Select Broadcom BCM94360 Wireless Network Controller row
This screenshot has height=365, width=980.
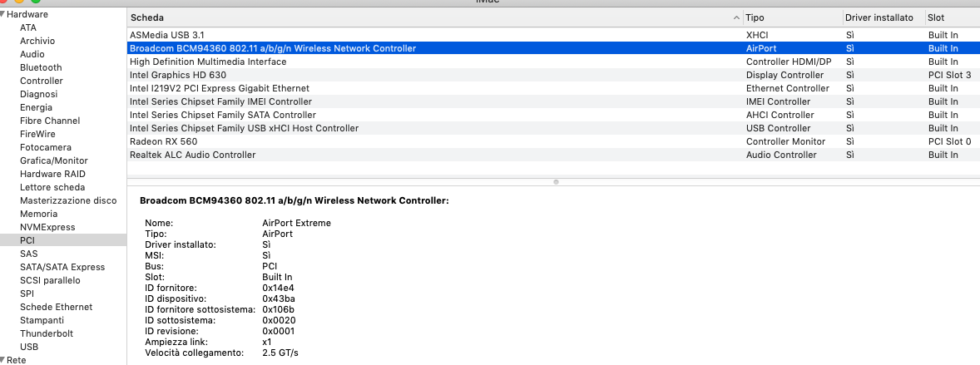(553, 48)
